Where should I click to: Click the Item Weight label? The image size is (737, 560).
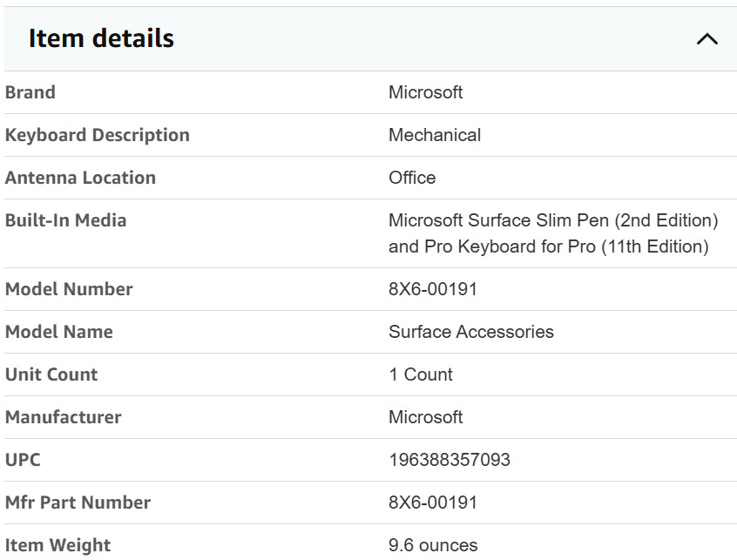(x=57, y=545)
